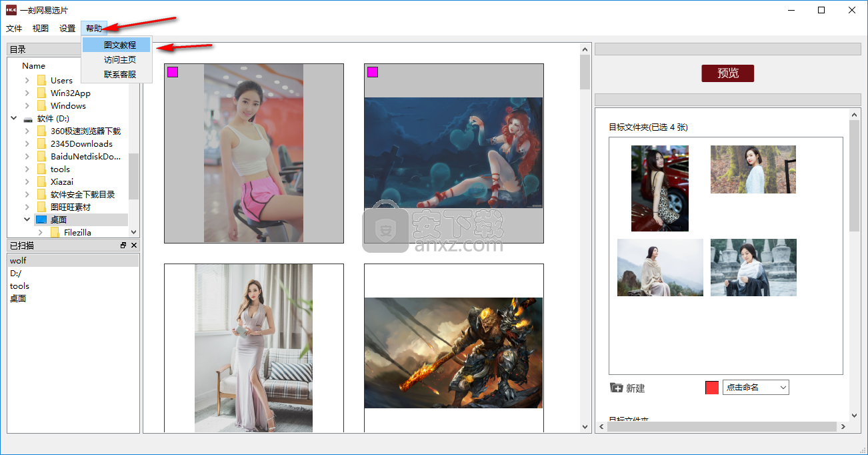Expand the Windows folder

tap(27, 106)
